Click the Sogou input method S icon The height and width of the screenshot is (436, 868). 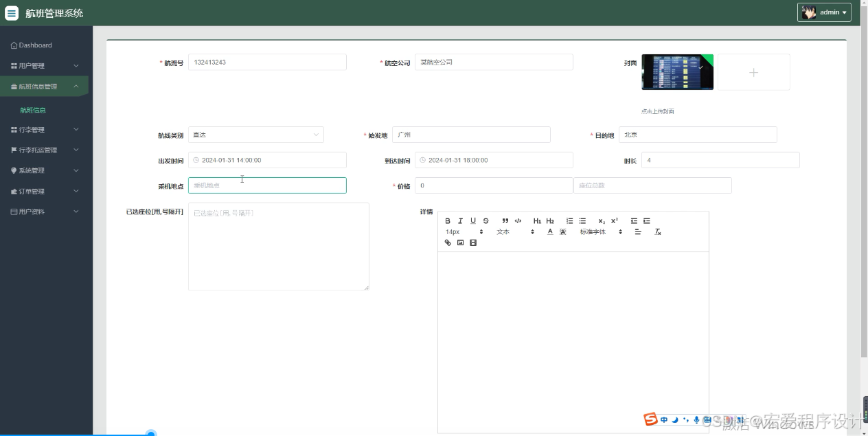pos(650,420)
